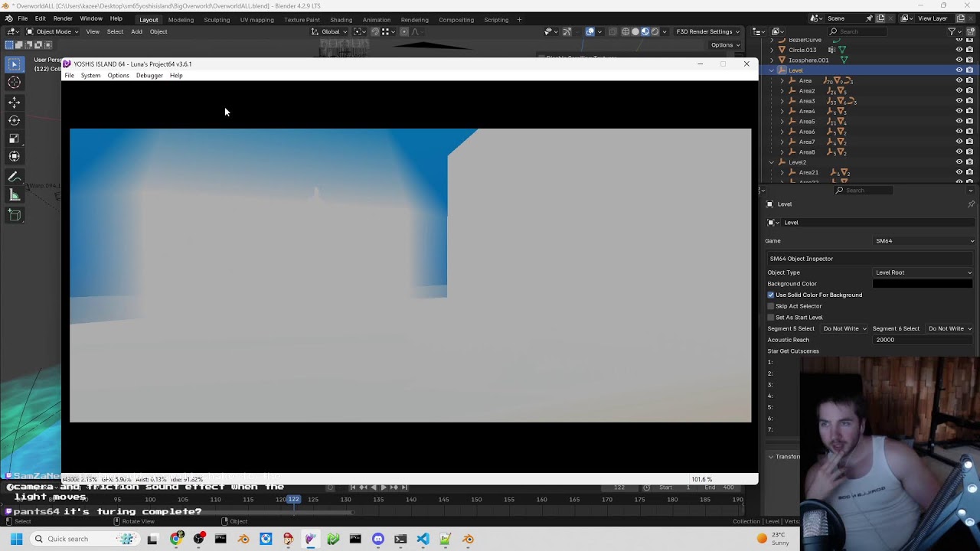Hide Area5 using its eye icon

(x=959, y=121)
